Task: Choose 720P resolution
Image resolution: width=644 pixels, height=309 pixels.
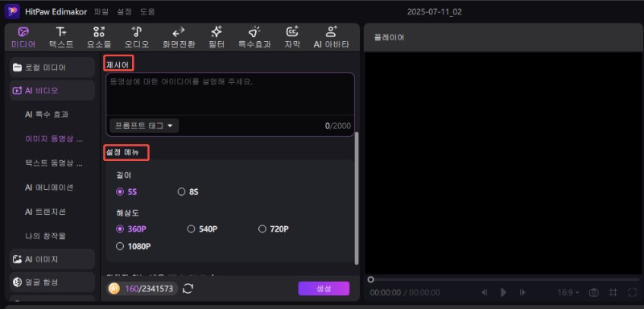Action: pos(274,229)
